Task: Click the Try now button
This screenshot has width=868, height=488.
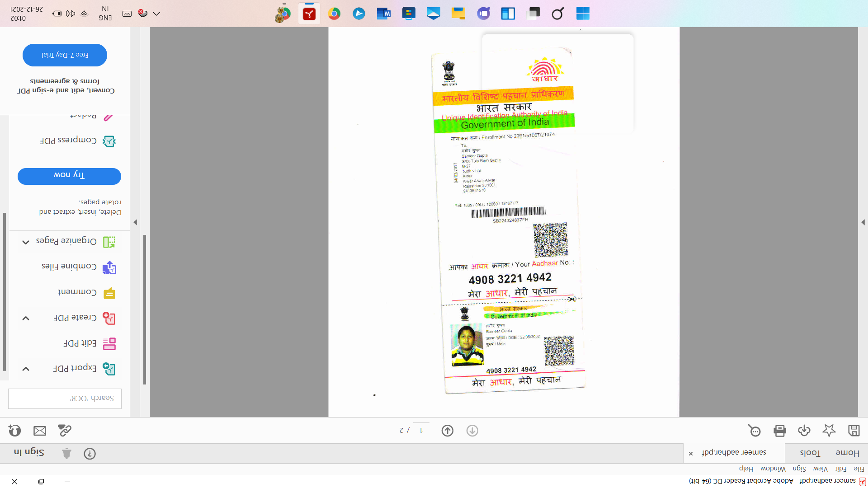Action: tap(69, 176)
